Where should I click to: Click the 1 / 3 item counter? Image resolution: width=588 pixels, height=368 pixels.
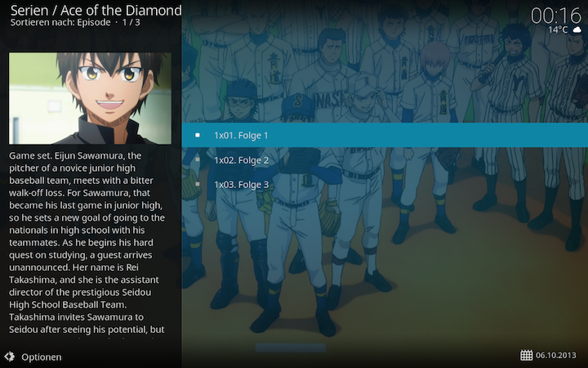[131, 23]
